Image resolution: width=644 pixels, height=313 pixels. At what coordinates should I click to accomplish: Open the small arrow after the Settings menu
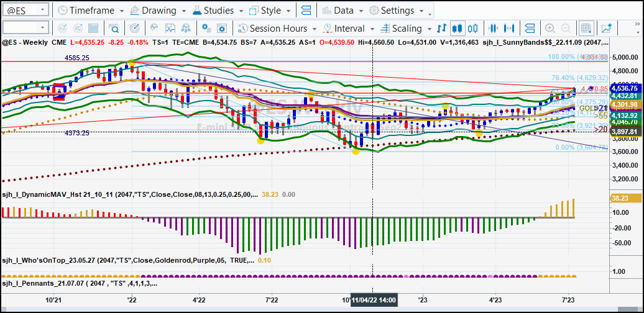(430, 14)
